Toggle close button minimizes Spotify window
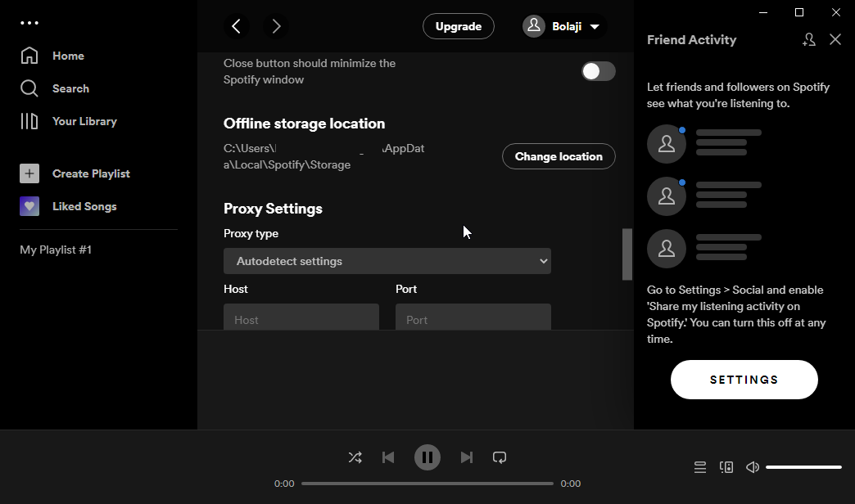This screenshot has height=504, width=855. tap(598, 71)
